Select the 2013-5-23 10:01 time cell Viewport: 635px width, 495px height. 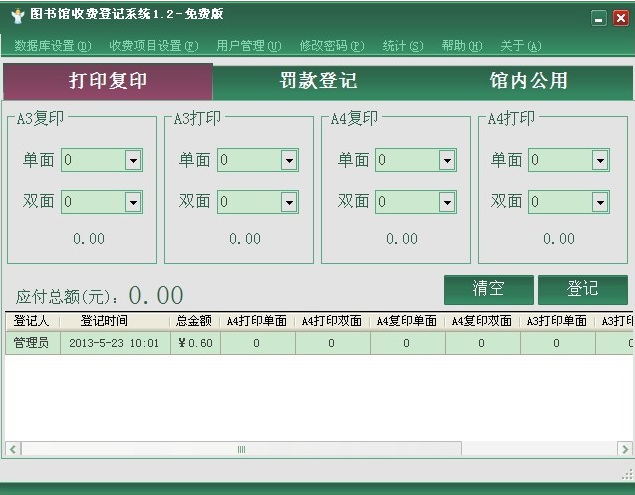tap(115, 343)
